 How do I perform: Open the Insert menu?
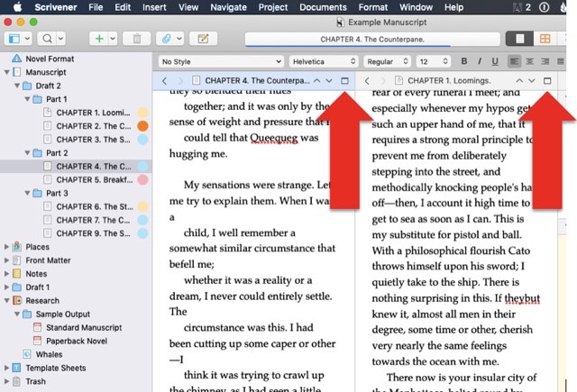pyautogui.click(x=154, y=7)
